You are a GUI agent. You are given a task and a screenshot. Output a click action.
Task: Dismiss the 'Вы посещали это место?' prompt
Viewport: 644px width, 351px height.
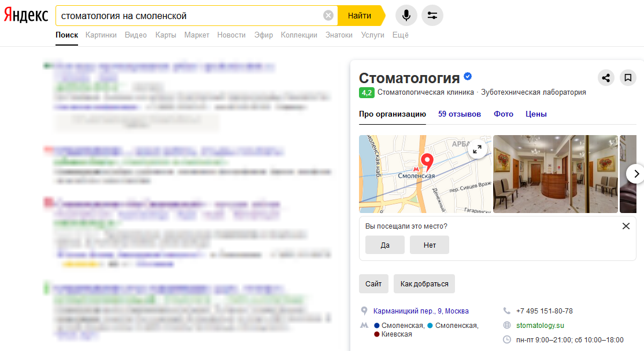tap(626, 226)
